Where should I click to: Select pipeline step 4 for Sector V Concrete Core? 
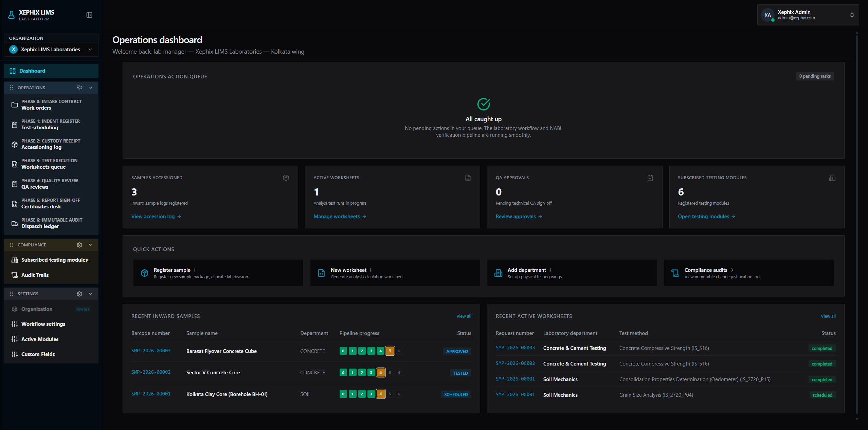[381, 373]
